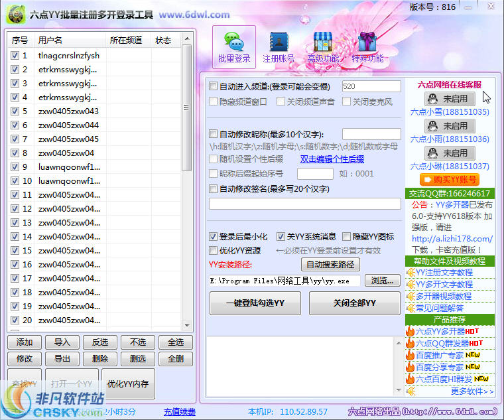Click 导入 button
Viewport: 504px width, 420px height.
[62, 342]
